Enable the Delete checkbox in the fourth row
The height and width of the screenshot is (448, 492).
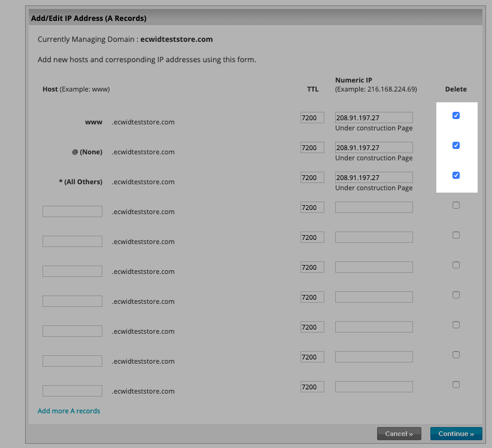coord(455,205)
